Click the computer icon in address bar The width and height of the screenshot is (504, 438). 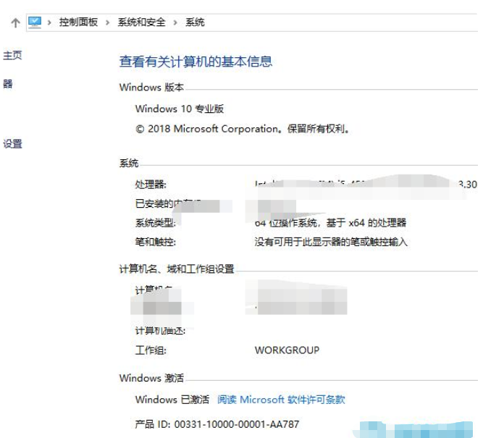point(35,22)
